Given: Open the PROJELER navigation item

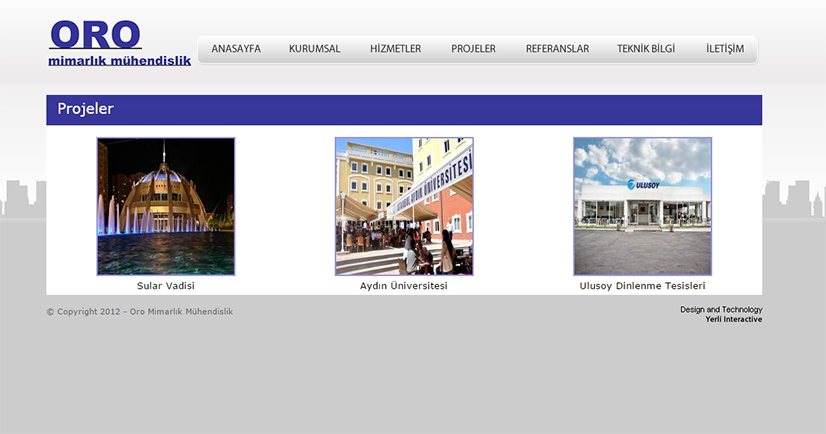Looking at the screenshot, I should [473, 49].
